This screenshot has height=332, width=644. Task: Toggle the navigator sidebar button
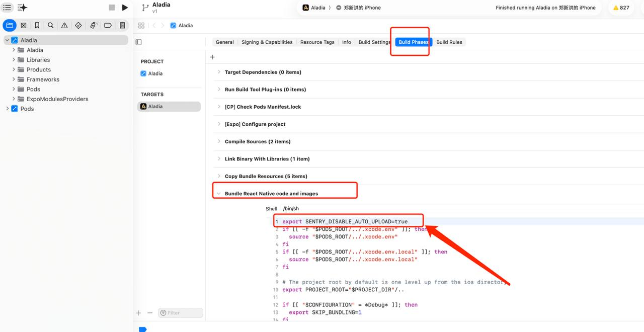(7, 8)
